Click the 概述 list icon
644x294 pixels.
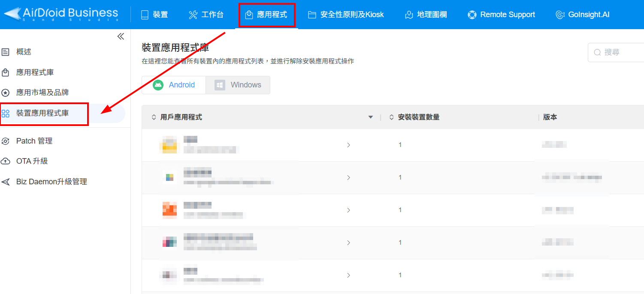click(x=6, y=52)
